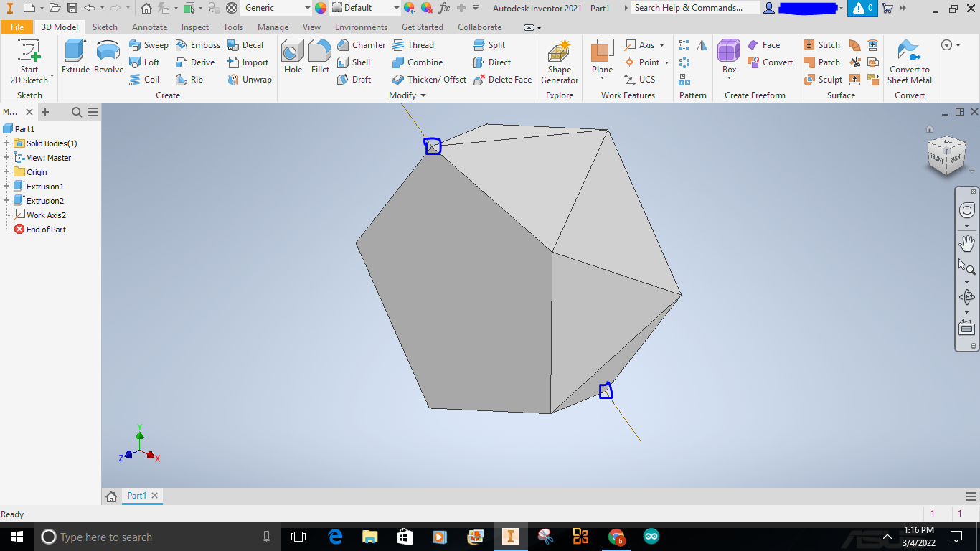Screen dimensions: 980x551
Task: Open the Fillet tool
Action: pos(320,57)
